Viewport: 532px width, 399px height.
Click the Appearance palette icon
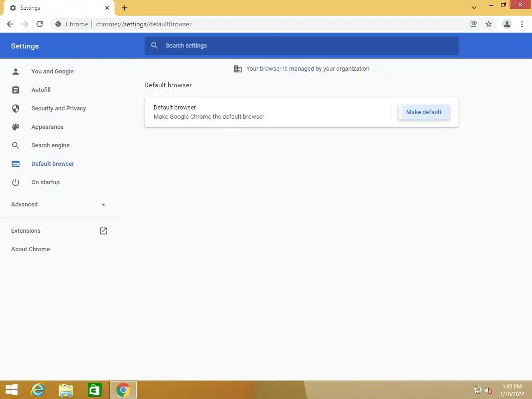click(x=16, y=127)
